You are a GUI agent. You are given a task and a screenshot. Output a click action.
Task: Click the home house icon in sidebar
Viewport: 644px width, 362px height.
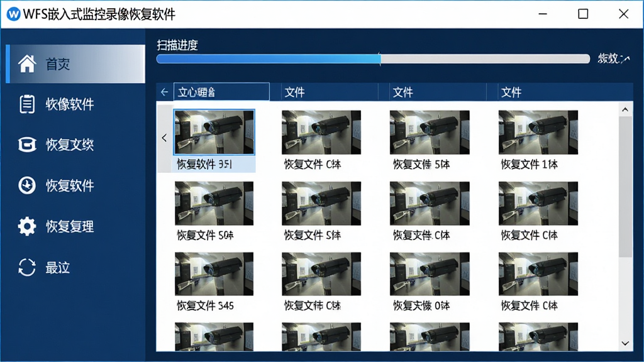[x=27, y=63]
